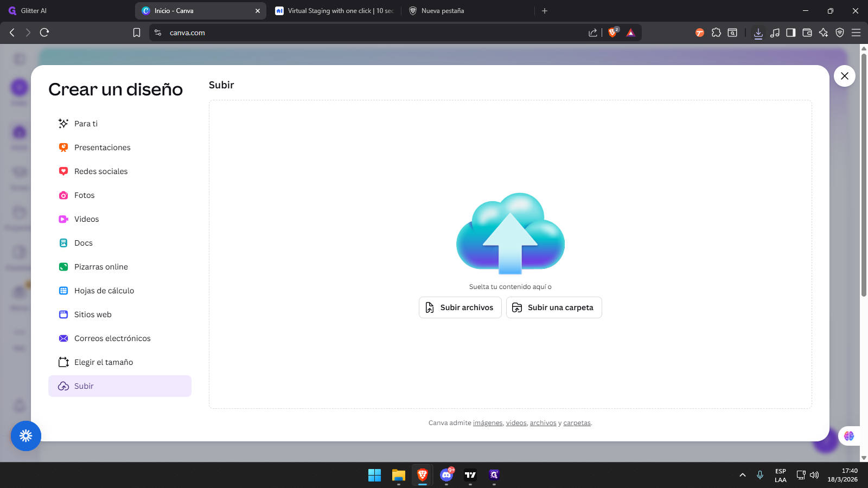Switch to the Glitter AI tab
868x488 pixels.
pos(34,11)
